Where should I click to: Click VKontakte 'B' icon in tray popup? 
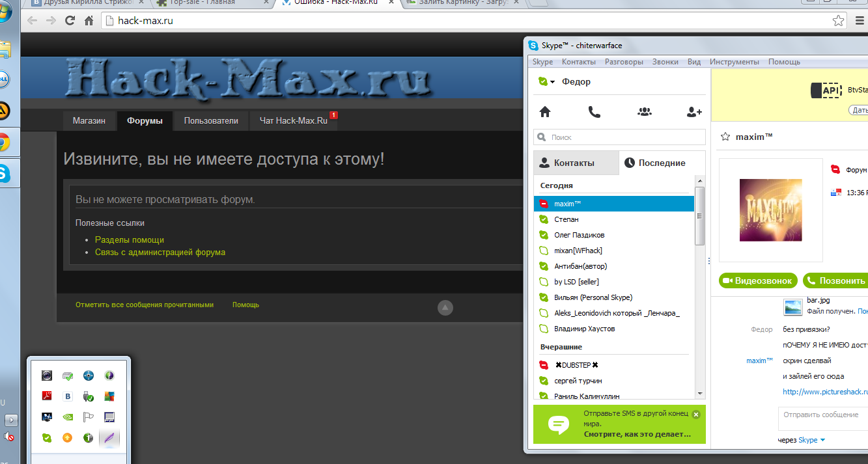[x=68, y=396]
